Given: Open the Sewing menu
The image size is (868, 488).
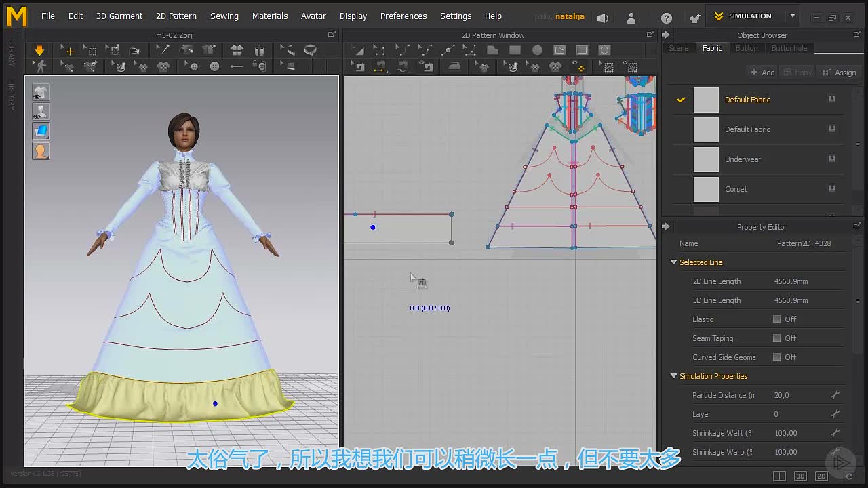Looking at the screenshot, I should (224, 16).
